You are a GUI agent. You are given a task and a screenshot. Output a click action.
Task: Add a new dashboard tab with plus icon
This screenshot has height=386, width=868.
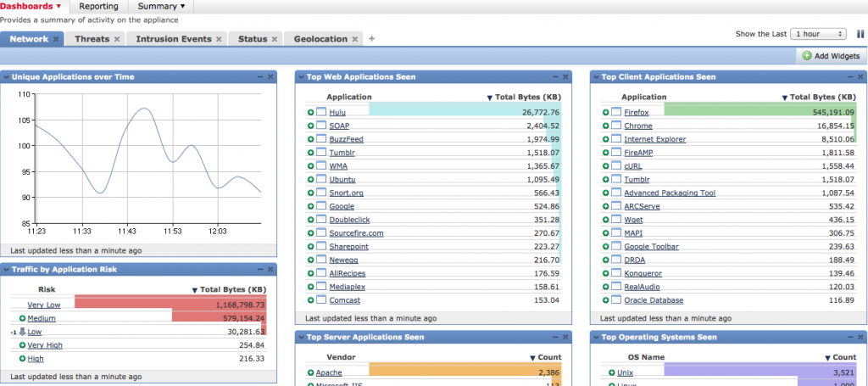pos(371,39)
